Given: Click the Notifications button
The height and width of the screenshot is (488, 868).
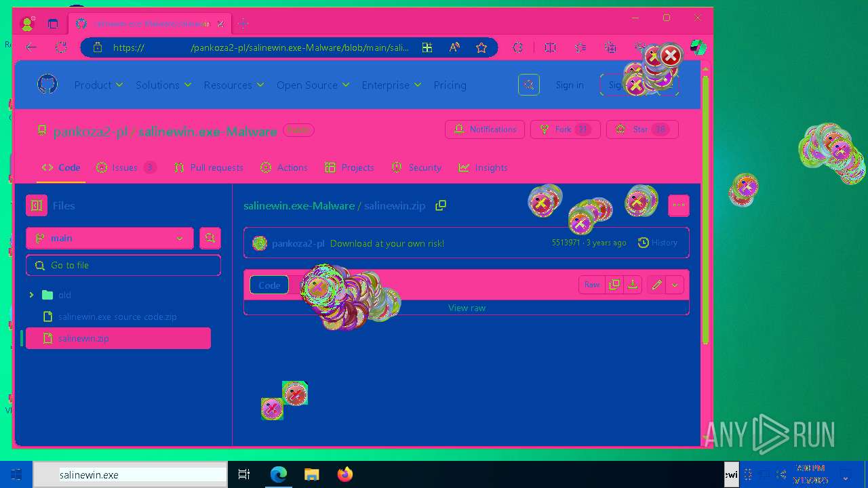Looking at the screenshot, I should 485,129.
